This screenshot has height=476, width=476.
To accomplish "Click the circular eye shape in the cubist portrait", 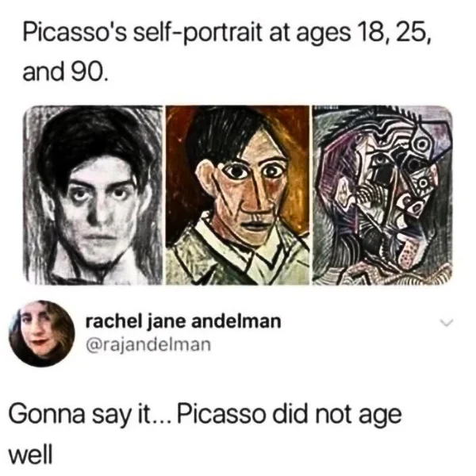I will point(421,144).
